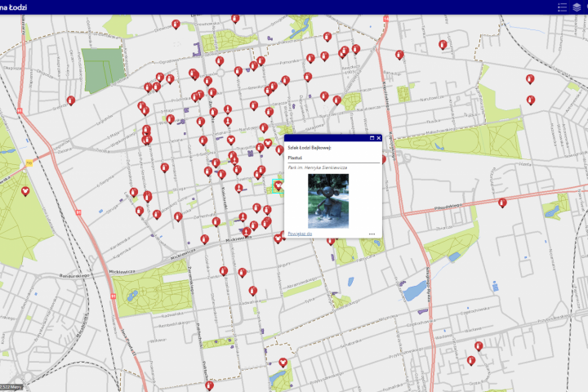
Task: Select the upper marker in bottom-right corner
Action: click(x=479, y=346)
